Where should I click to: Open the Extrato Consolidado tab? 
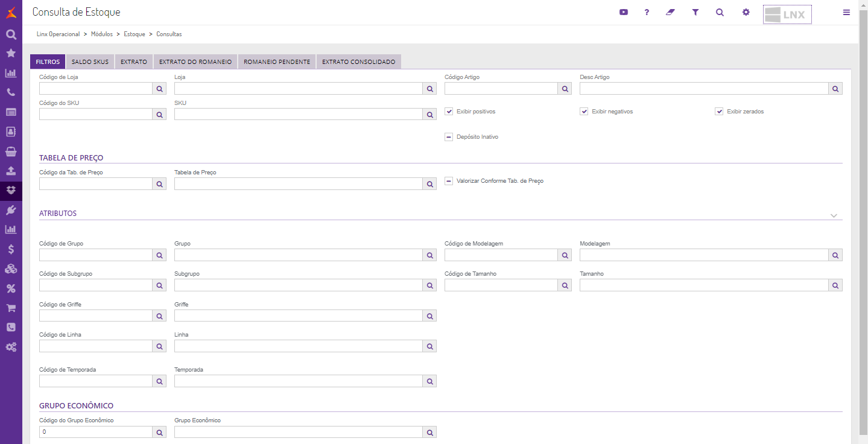point(358,62)
